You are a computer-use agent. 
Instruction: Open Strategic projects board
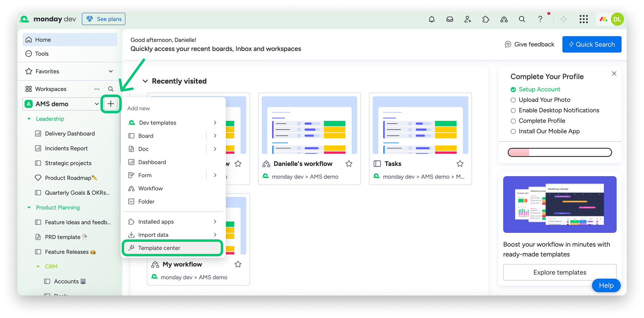pos(68,163)
